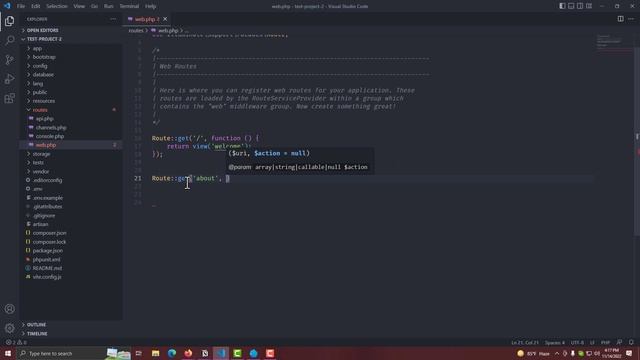Show hidden system tray icons
640x360 pixels.
[x=557, y=353]
